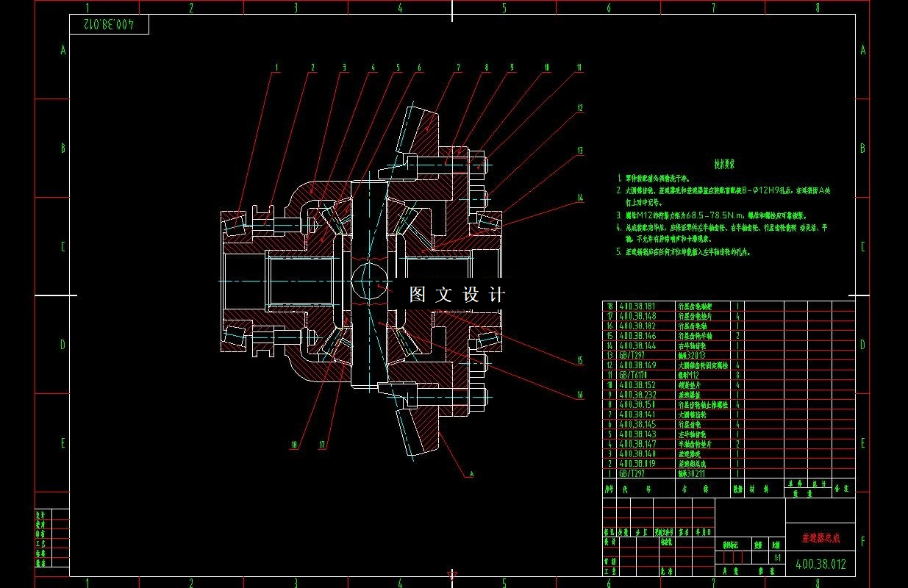Image resolution: width=908 pixels, height=588 pixels.
Task: Select the 螺母M12 name cell
Action: [x=687, y=375]
